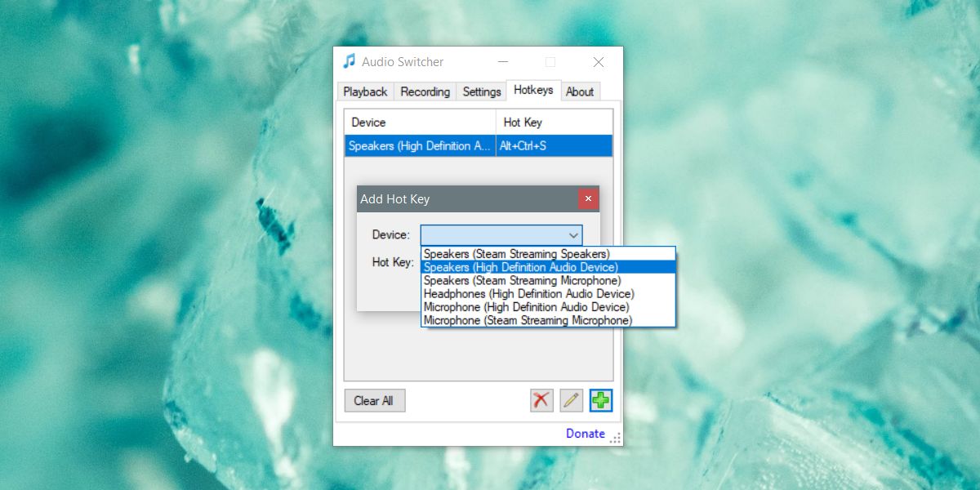Click the Clear All button
980x490 pixels.
pos(374,401)
